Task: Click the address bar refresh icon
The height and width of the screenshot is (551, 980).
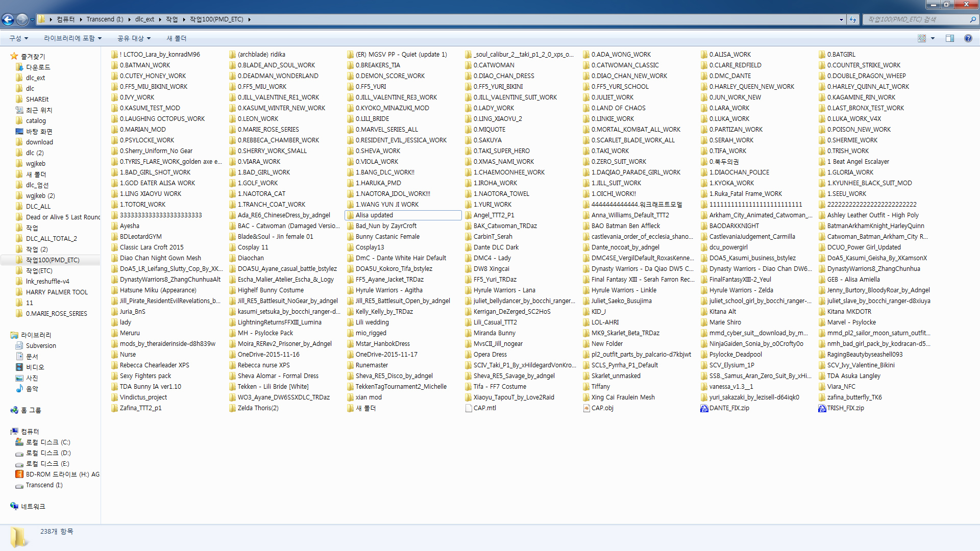Action: click(x=853, y=19)
